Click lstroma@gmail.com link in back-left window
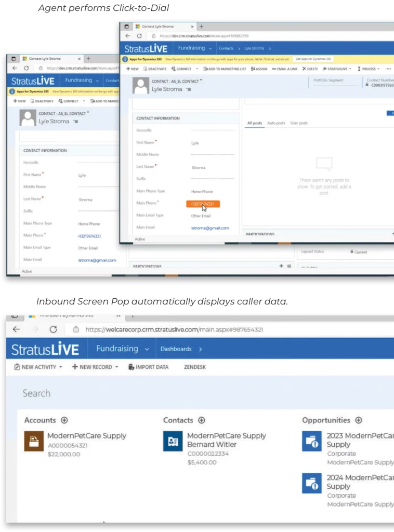Viewport: 394px width, 532px height. pos(97,260)
